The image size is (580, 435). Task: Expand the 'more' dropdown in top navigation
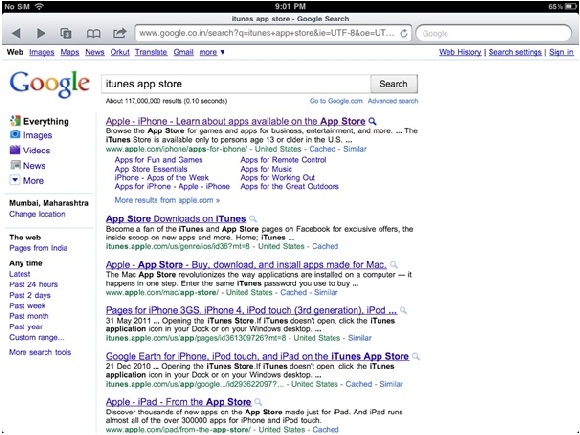click(x=212, y=52)
